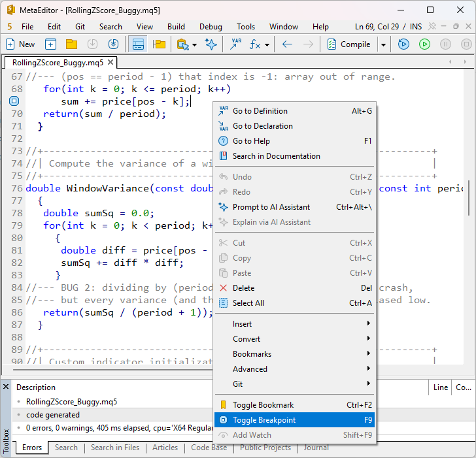Click the pause debugging icon

click(445, 44)
